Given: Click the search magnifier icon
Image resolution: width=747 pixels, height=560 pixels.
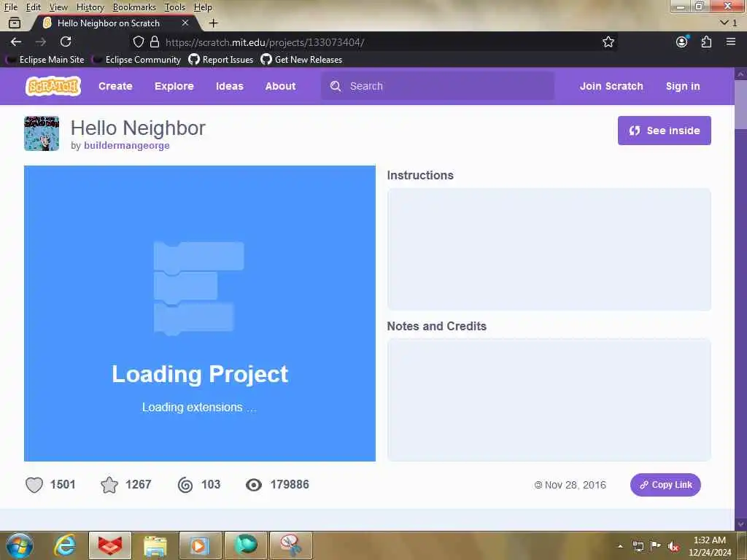Looking at the screenshot, I should [x=336, y=86].
